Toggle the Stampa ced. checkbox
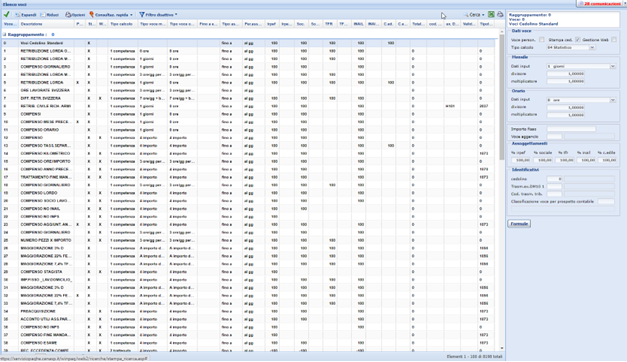 click(x=577, y=40)
